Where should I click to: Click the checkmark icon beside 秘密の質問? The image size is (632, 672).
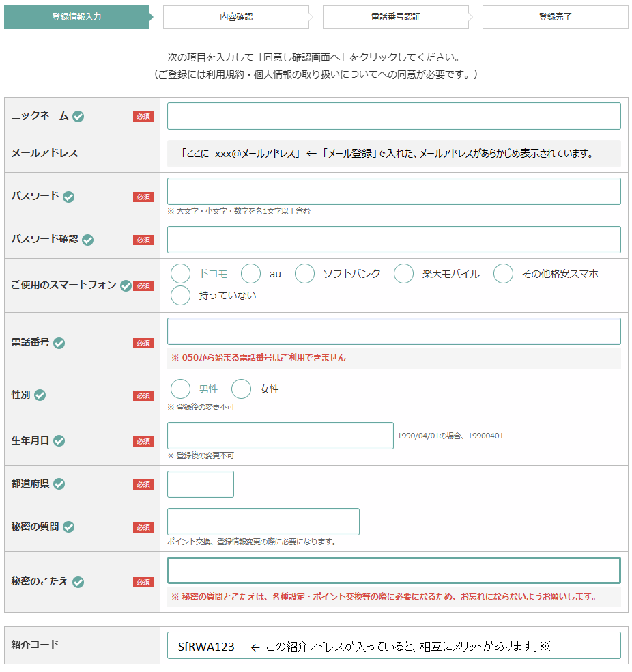(x=69, y=527)
